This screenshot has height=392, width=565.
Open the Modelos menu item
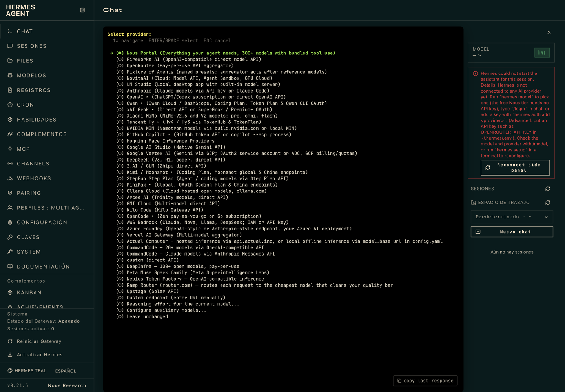[x=47, y=75]
